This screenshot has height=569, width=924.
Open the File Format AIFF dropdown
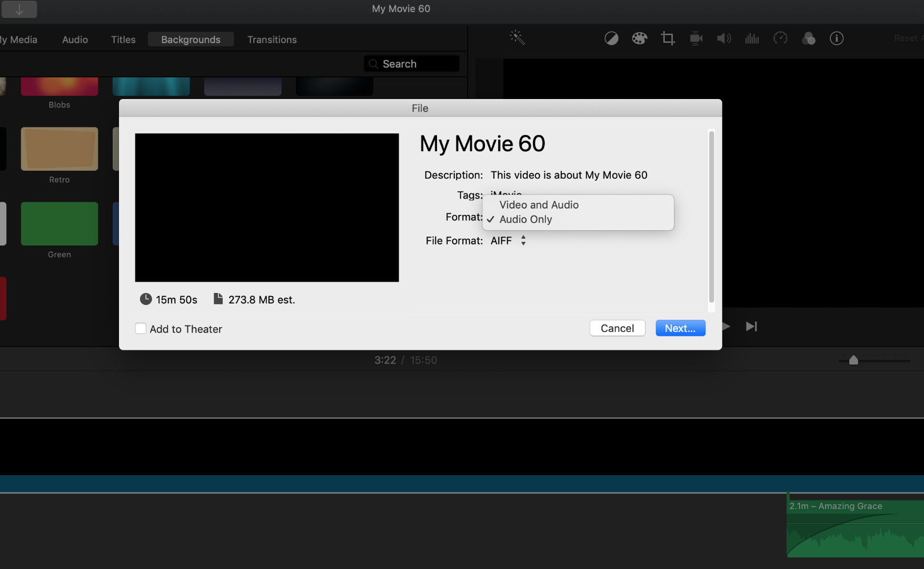[509, 241]
